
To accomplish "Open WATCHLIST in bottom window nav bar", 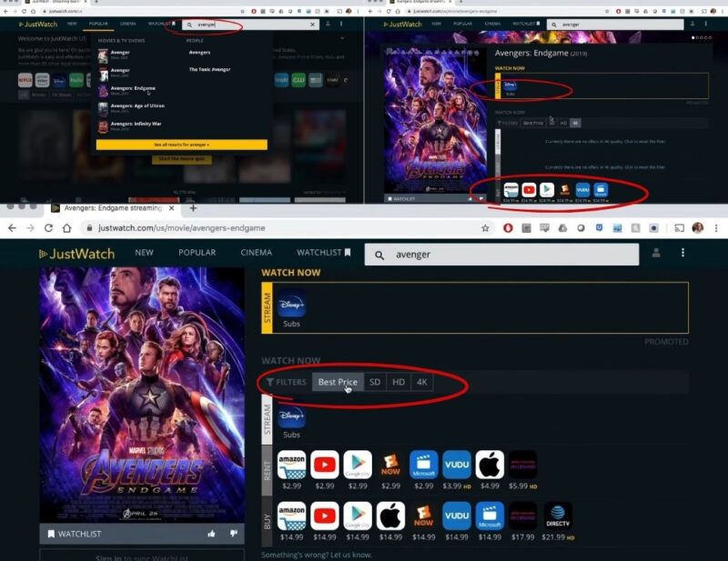I will pos(324,253).
